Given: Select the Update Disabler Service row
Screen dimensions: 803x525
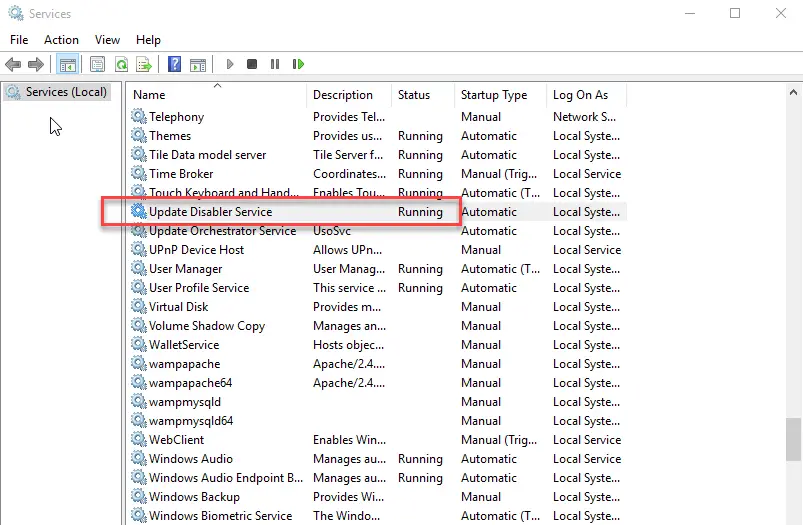Looking at the screenshot, I should point(377,212).
